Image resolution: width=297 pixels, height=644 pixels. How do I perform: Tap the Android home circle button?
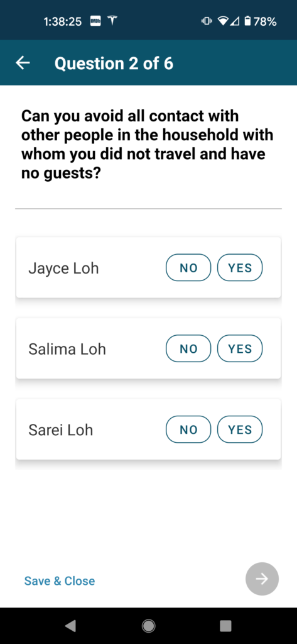[x=148, y=626]
